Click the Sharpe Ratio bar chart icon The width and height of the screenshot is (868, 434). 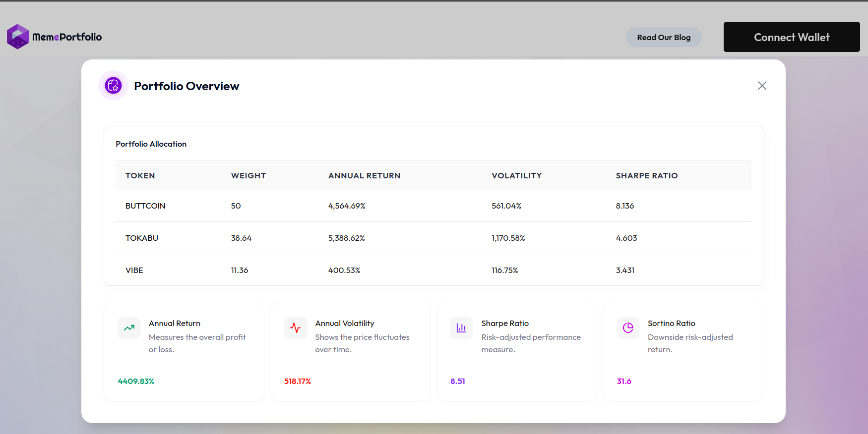pyautogui.click(x=461, y=328)
